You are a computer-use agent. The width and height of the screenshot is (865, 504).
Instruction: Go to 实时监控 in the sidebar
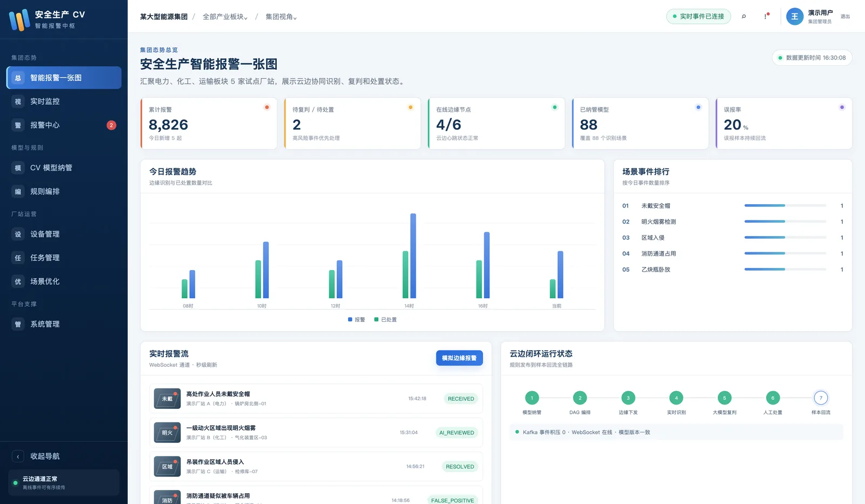64,102
